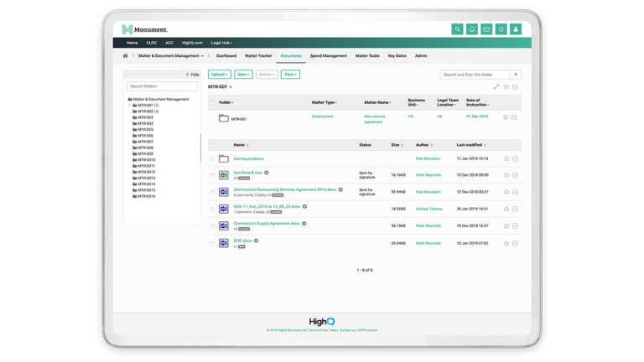Image resolution: width=644 pixels, height=362 pixels.
Task: Go to home icon in breadcrumb
Action: [x=125, y=56]
